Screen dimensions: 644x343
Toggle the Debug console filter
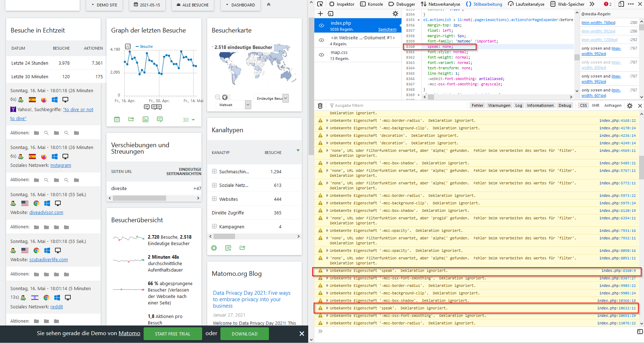tap(565, 105)
